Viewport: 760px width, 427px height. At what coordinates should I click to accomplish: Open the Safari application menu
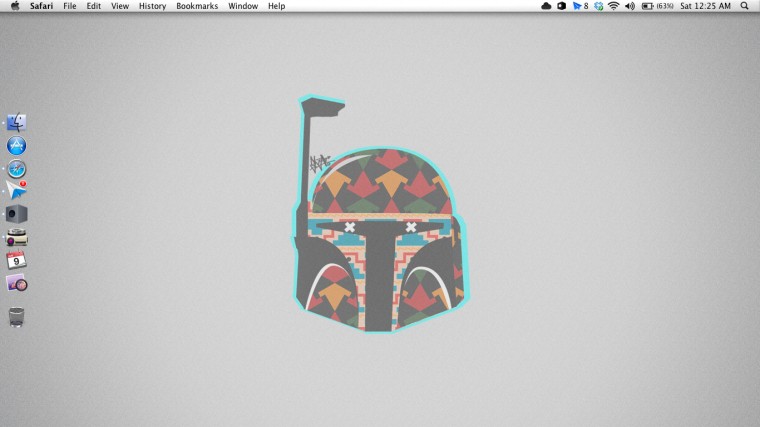pyautogui.click(x=41, y=6)
